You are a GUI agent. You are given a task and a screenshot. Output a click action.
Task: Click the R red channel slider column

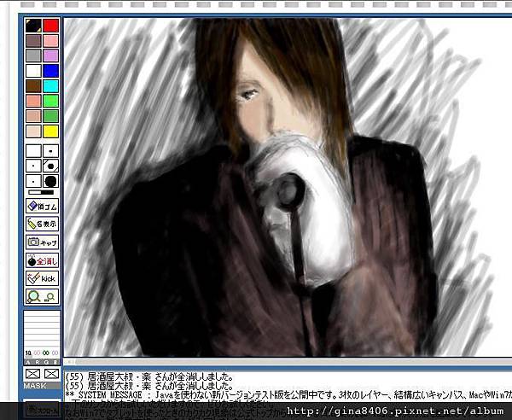[37, 337]
